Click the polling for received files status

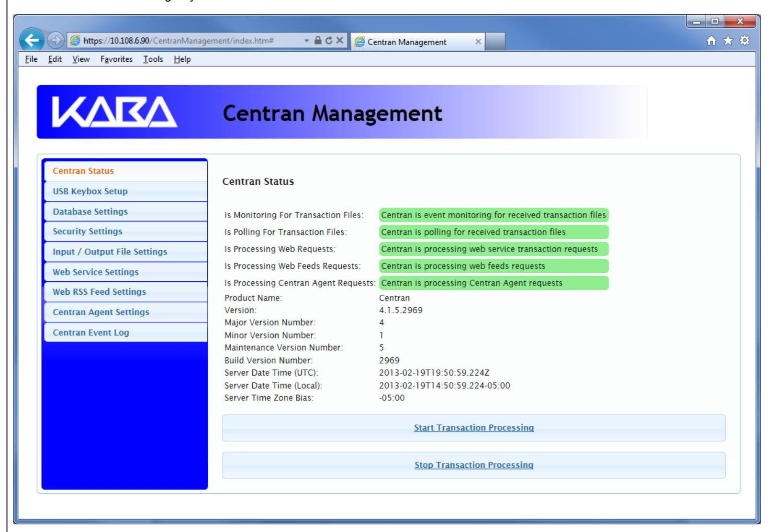(493, 233)
